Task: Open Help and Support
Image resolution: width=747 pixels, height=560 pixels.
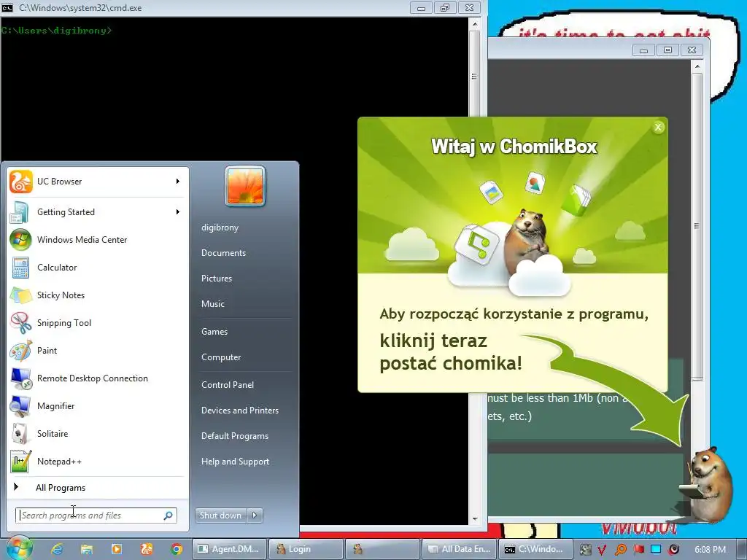Action: pyautogui.click(x=236, y=462)
